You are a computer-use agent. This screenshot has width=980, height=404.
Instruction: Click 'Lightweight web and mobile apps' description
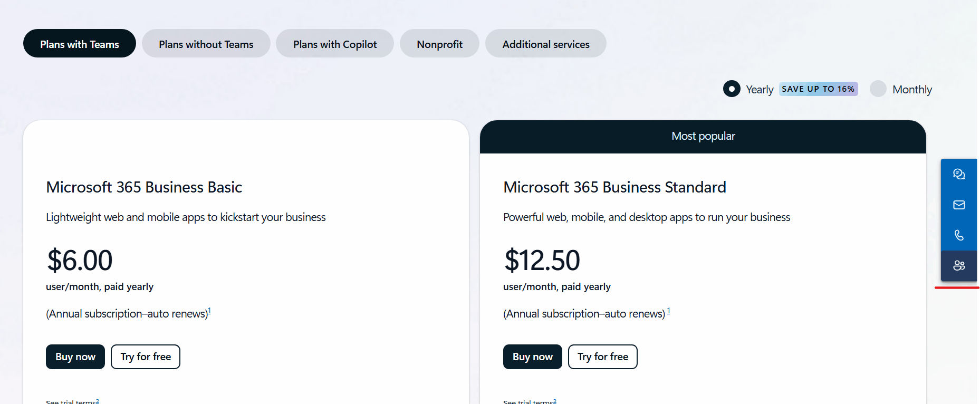point(186,217)
